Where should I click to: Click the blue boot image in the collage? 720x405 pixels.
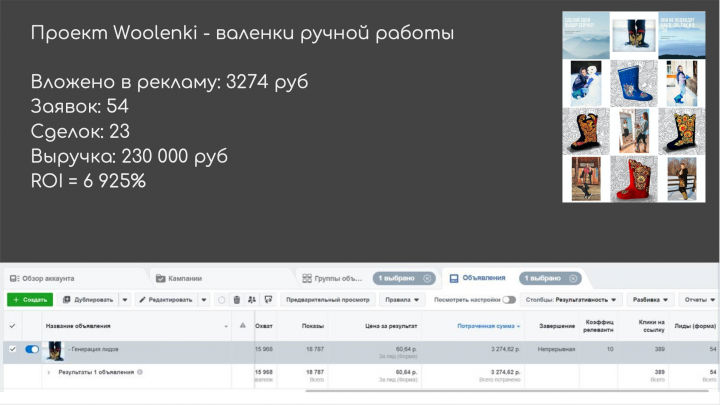(x=634, y=84)
